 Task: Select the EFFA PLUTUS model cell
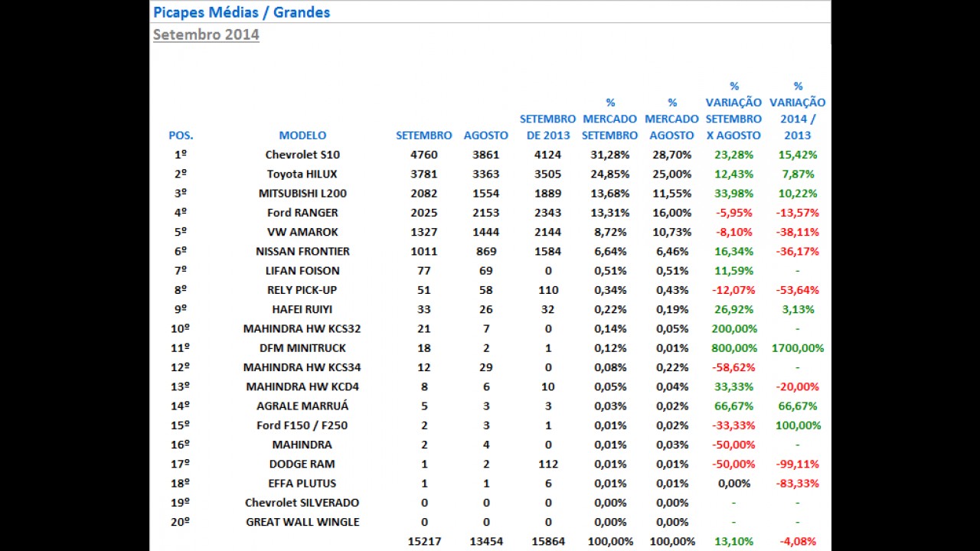302,484
